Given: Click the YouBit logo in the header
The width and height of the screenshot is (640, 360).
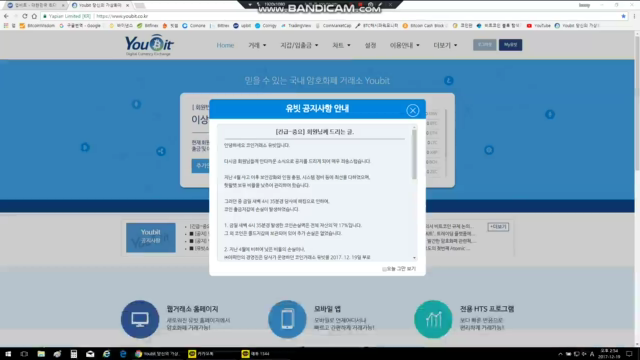Looking at the screenshot, I should coord(149,45).
